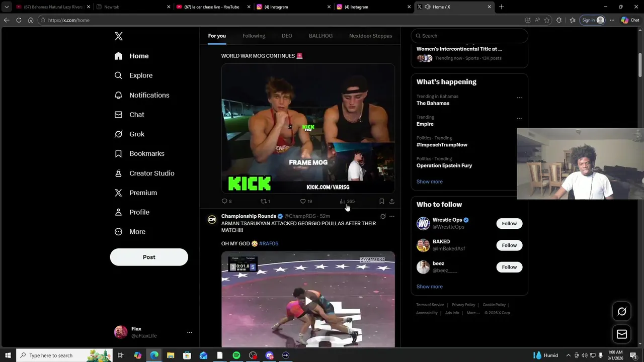This screenshot has height=362, width=644.
Task: Switch to the DEO tab
Action: [287, 36]
